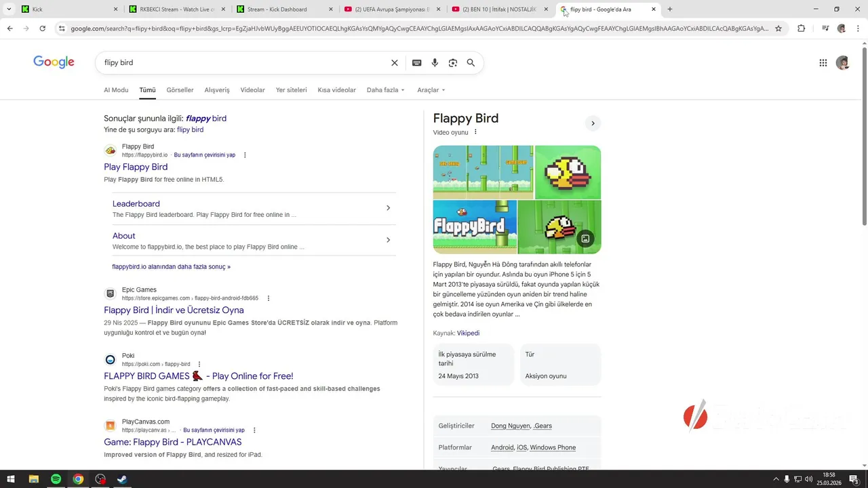Open the knowledge panel three-dot menu
The width and height of the screenshot is (868, 488).
pos(475,132)
